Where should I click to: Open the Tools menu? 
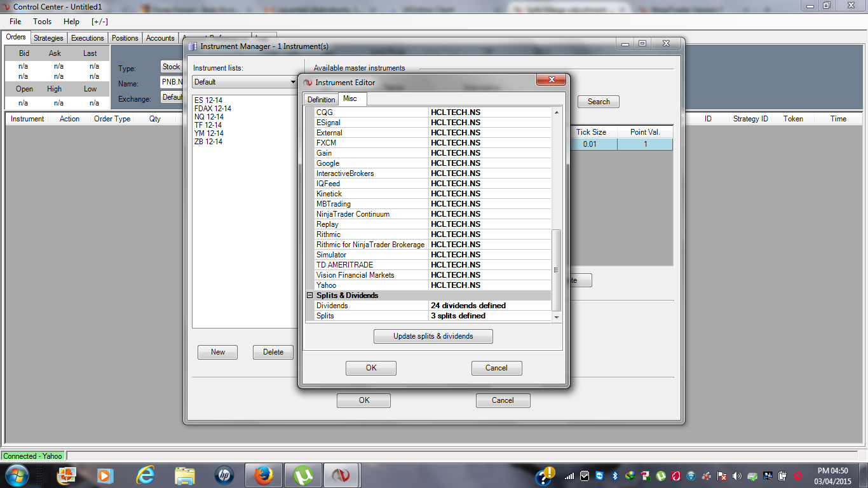43,22
